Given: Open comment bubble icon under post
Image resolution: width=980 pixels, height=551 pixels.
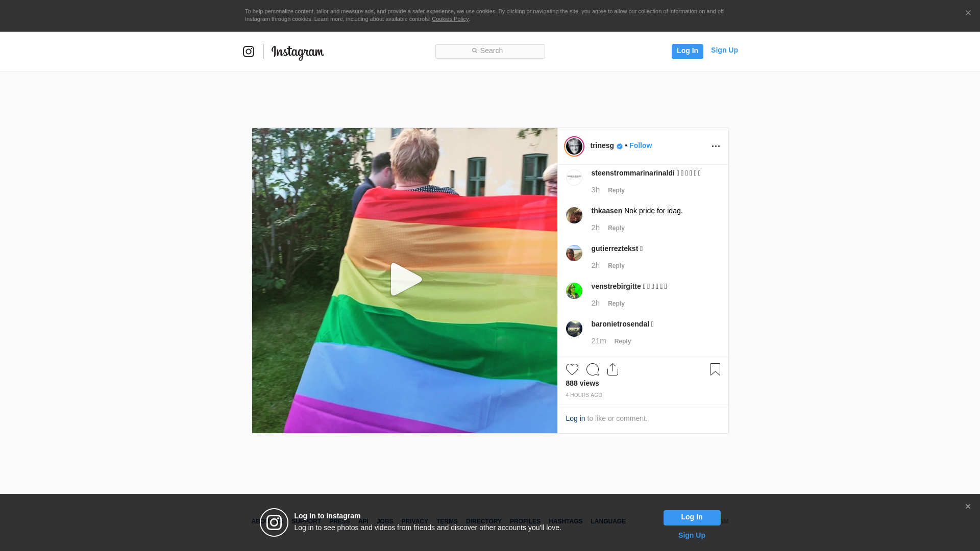Looking at the screenshot, I should 593,369.
